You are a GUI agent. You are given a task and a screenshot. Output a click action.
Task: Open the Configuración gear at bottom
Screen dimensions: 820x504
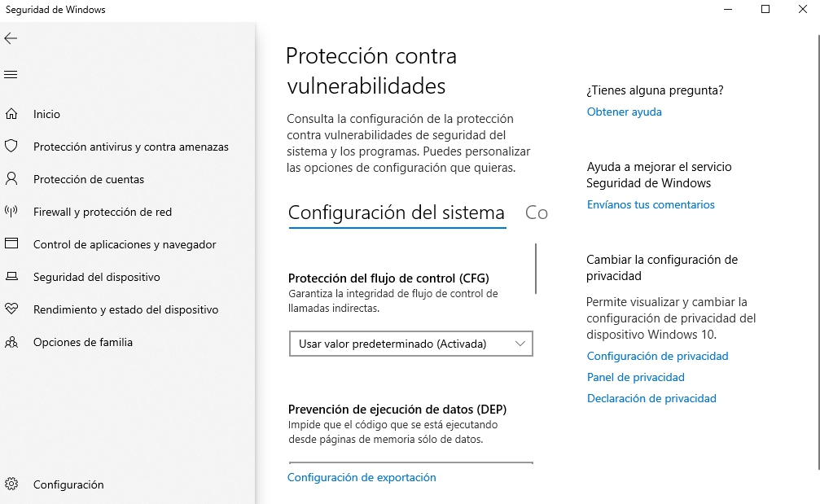point(13,484)
